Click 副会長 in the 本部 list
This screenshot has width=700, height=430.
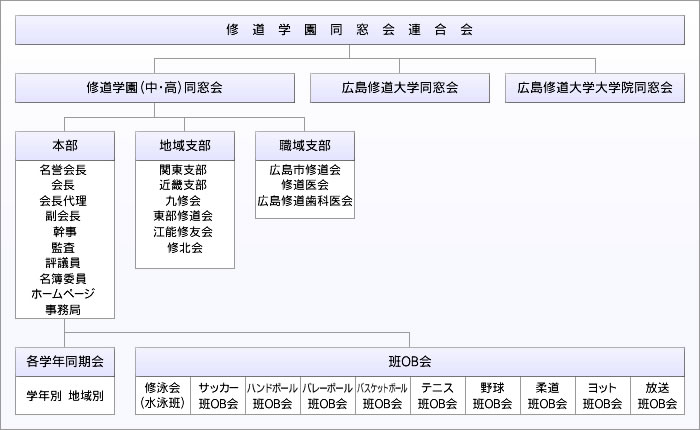[63, 216]
